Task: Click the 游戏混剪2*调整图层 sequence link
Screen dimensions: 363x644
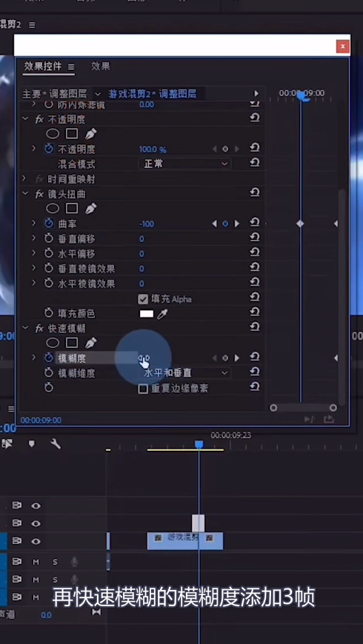Action: 152,94
